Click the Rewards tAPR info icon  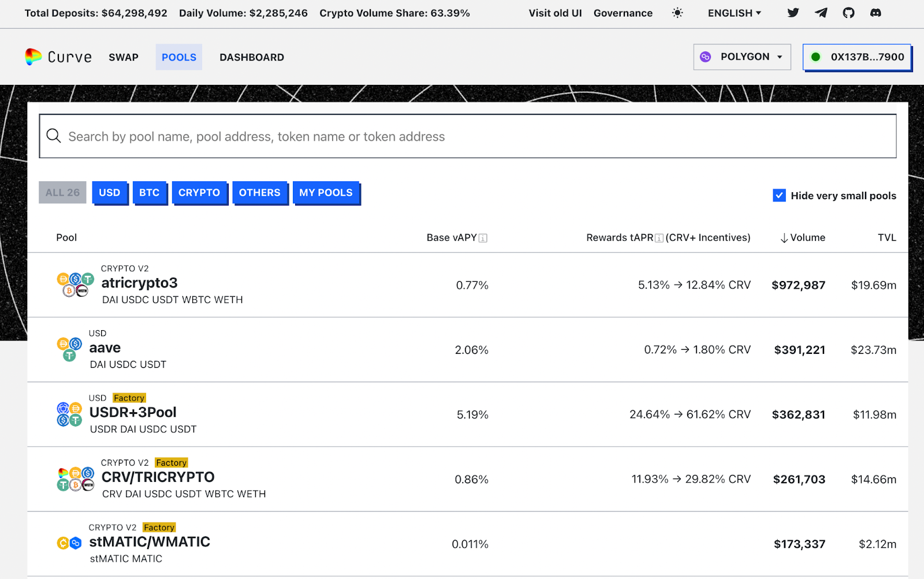659,238
